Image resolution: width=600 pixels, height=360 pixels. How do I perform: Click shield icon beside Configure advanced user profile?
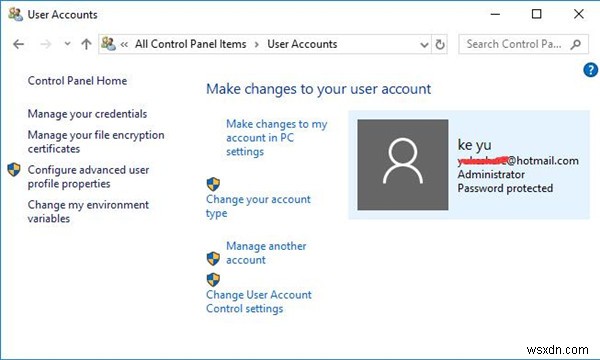[x=14, y=169]
